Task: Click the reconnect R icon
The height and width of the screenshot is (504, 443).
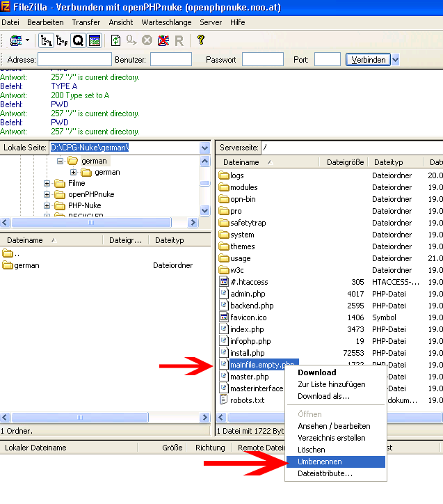Action: [x=179, y=40]
